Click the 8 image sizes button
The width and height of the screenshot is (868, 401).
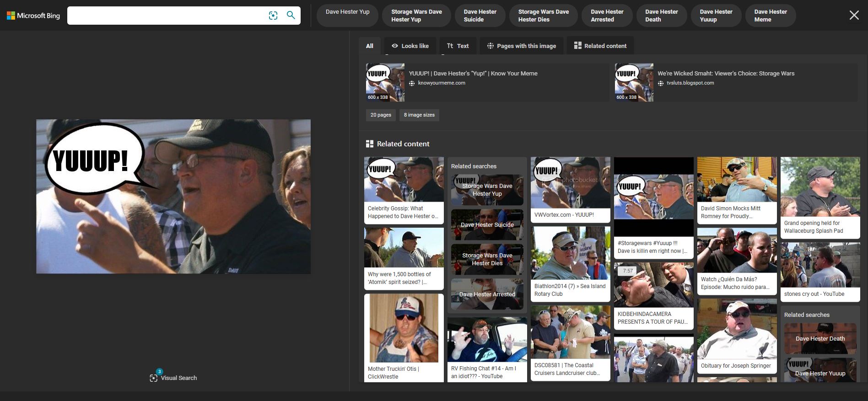[419, 115]
